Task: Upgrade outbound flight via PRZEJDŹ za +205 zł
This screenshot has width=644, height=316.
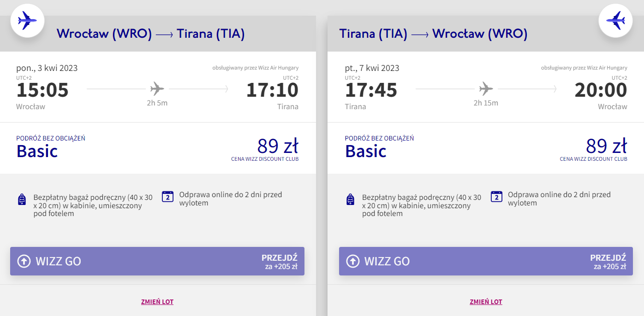Action: [x=279, y=261]
